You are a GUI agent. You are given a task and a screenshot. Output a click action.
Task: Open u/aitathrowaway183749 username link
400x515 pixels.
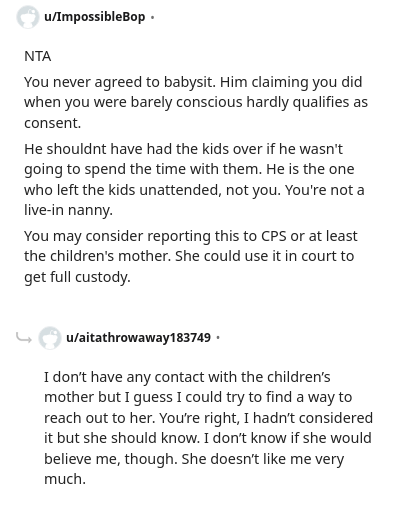click(138, 337)
